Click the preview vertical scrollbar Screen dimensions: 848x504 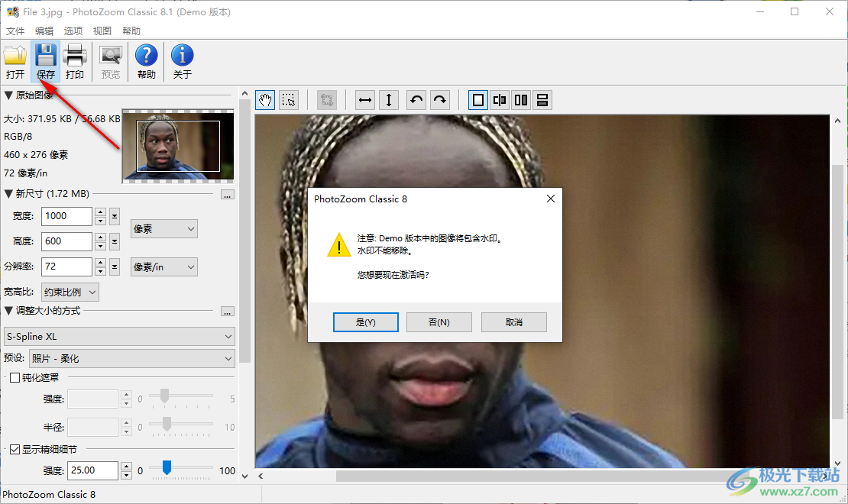(837, 292)
